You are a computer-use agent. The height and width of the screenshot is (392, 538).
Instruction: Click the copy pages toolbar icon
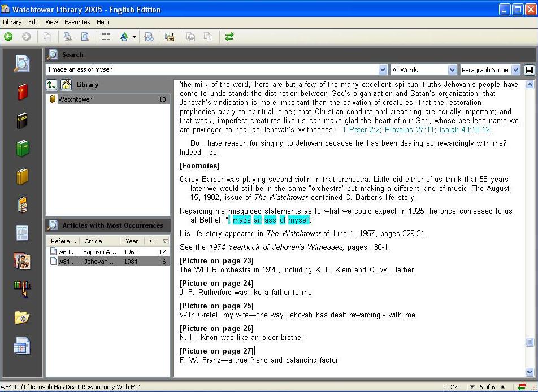[47, 37]
